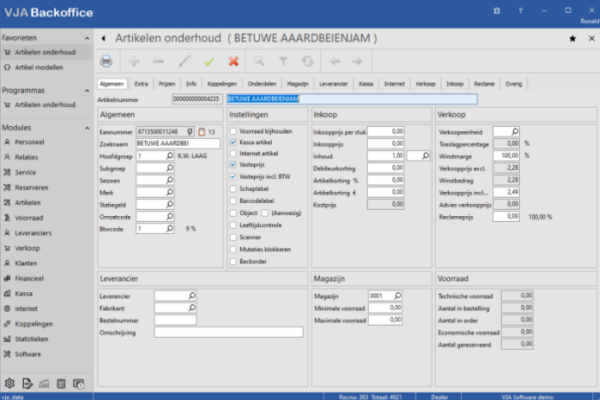Screen dimensions: 600x400
Task: Click the green checkmark save icon
Action: 210,62
